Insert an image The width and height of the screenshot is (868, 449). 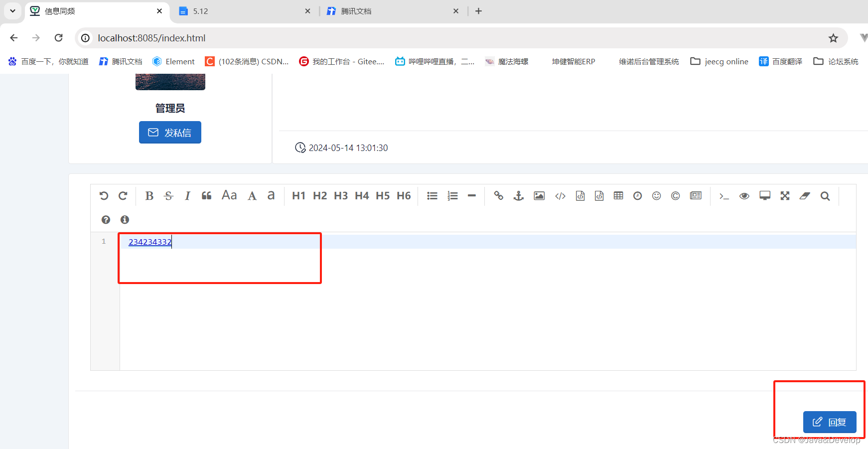pos(539,196)
